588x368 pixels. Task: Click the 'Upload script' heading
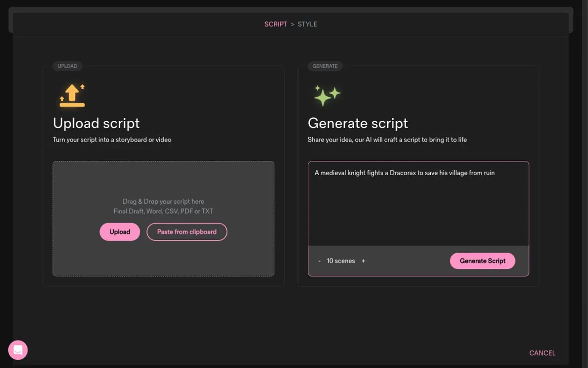click(96, 123)
